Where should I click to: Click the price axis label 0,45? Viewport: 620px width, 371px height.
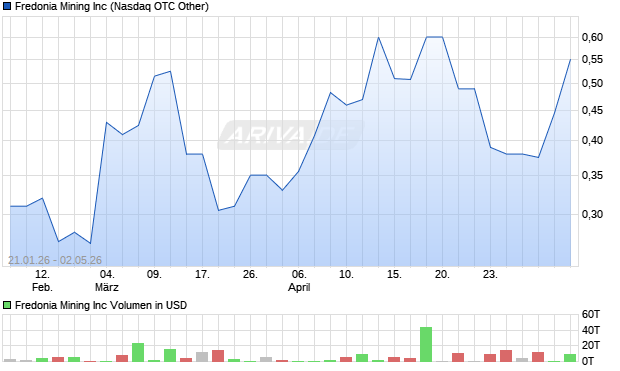tap(592, 110)
